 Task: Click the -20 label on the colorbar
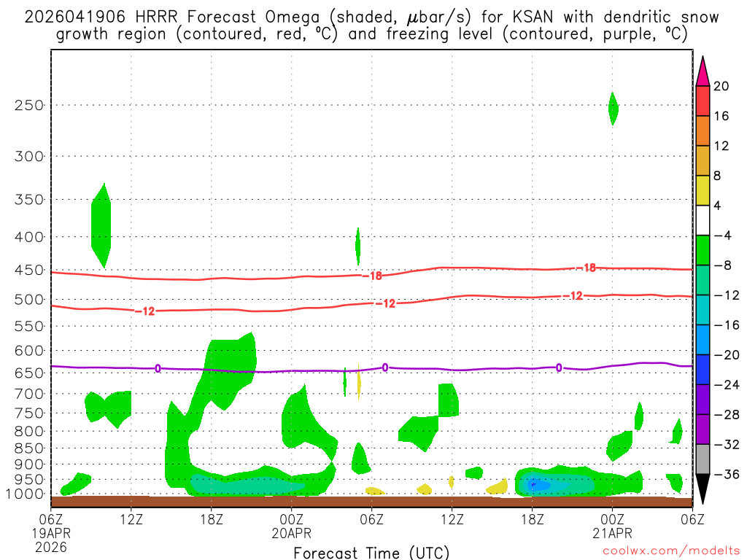click(726, 355)
